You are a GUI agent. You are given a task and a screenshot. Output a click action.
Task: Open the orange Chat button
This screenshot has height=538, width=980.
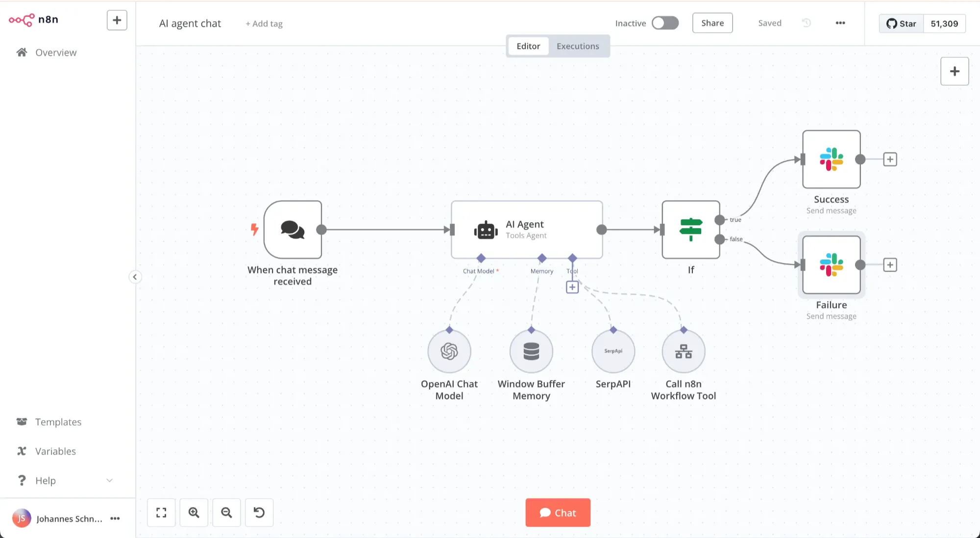(558, 512)
